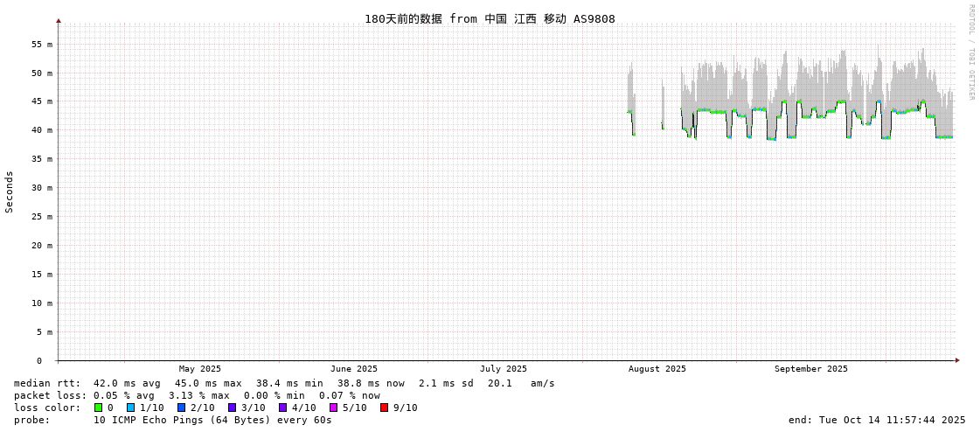
Task: Select the June 2025 x-axis label
Action: pyautogui.click(x=354, y=369)
